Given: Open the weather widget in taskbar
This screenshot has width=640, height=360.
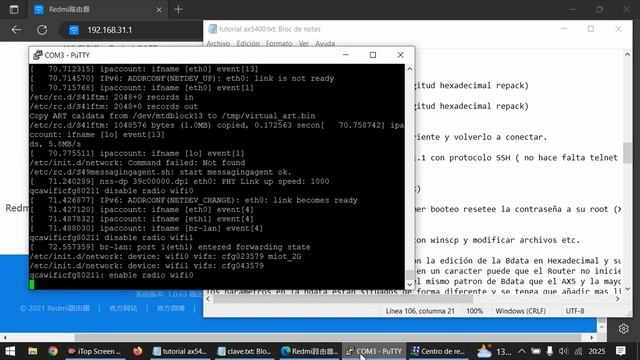Looking at the screenshot, I should (x=494, y=351).
